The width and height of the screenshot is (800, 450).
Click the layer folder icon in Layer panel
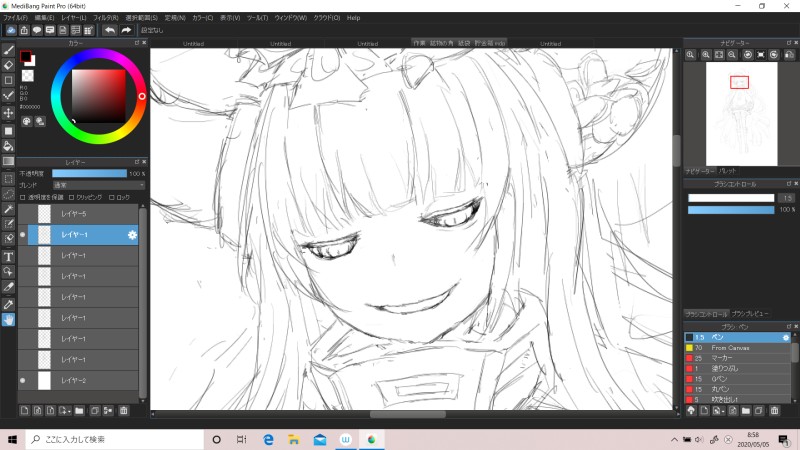tap(79, 411)
